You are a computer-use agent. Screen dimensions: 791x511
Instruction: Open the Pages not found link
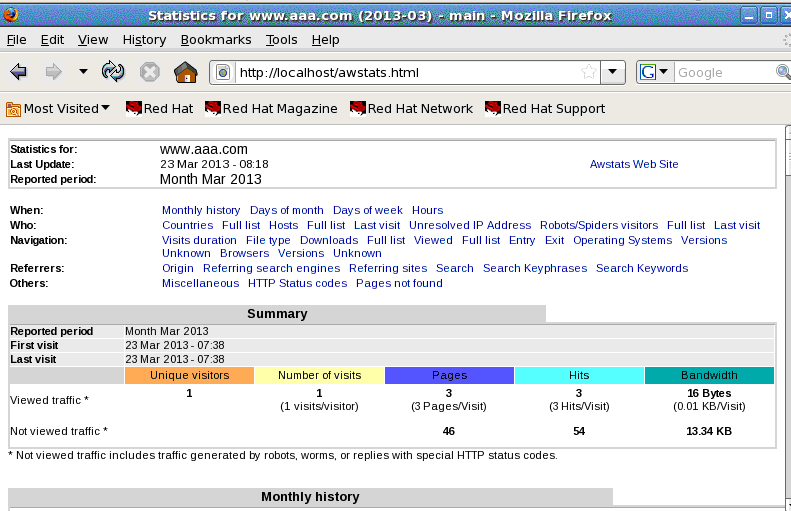coord(399,283)
